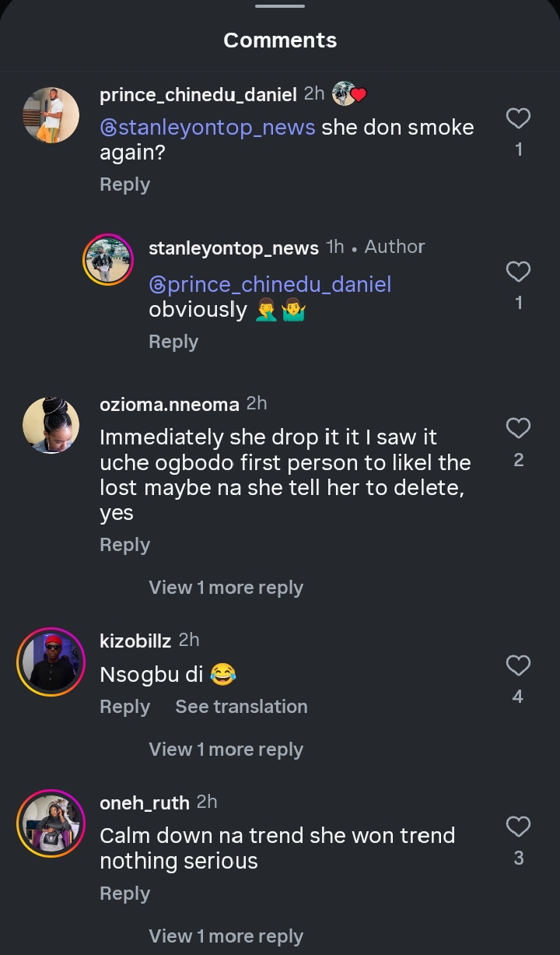
Task: Expand one more reply under ozioma.nneoma's comment
Action: click(x=226, y=588)
